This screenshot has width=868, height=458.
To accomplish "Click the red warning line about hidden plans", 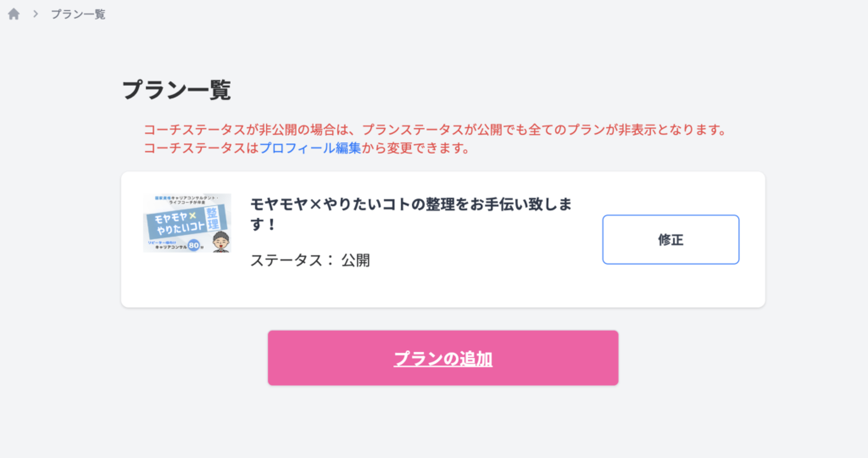I will 436,131.
